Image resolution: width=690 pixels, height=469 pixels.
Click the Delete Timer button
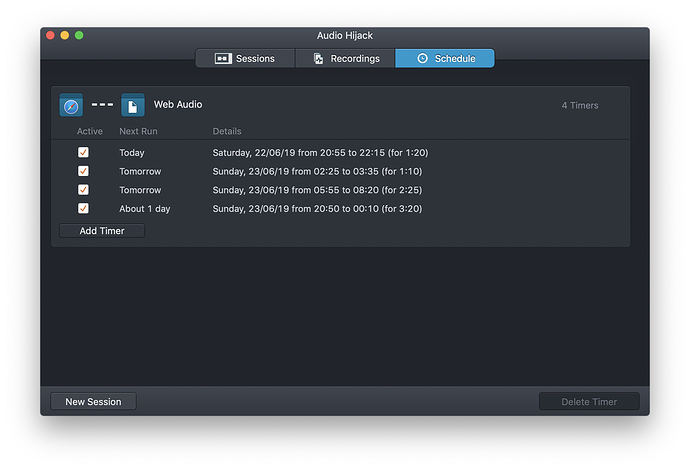pos(589,402)
